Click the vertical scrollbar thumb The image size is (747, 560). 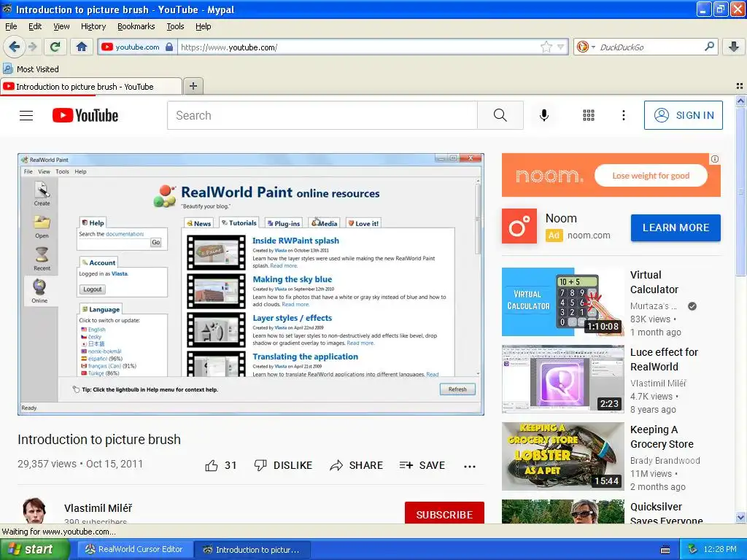point(740,192)
